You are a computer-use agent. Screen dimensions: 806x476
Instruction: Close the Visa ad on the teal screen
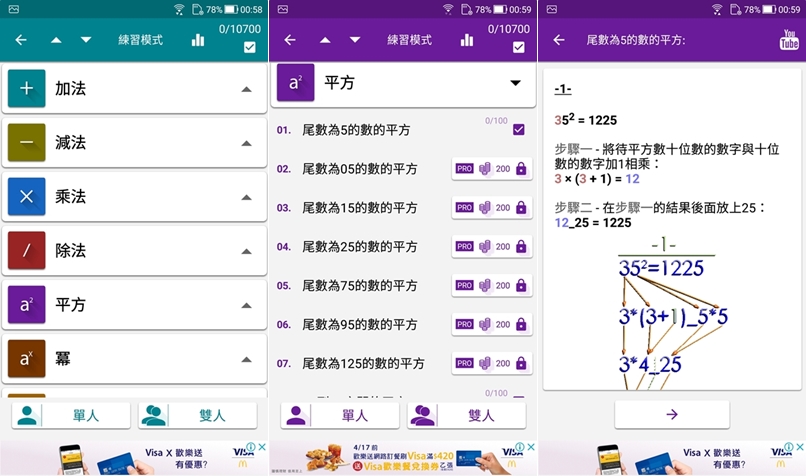tap(262, 447)
